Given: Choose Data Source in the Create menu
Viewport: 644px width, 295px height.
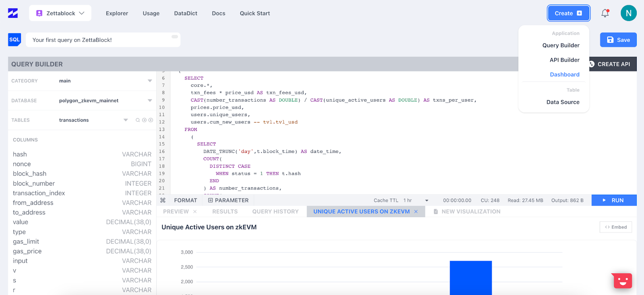Looking at the screenshot, I should coord(563,102).
